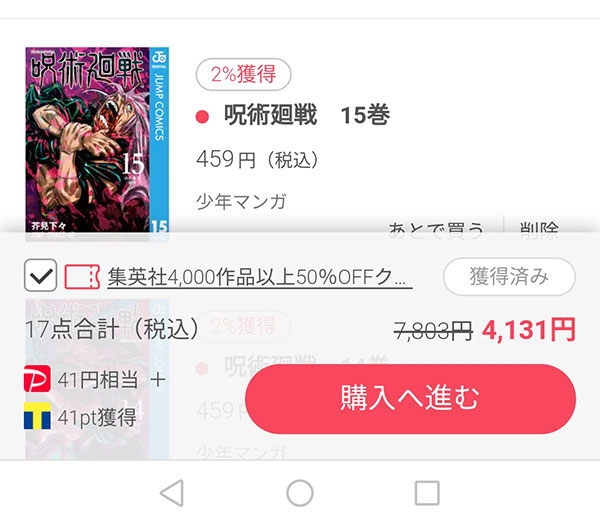
Task: Uncheck the 集英社 50%OFF coupon checkbox
Action: coord(41,275)
